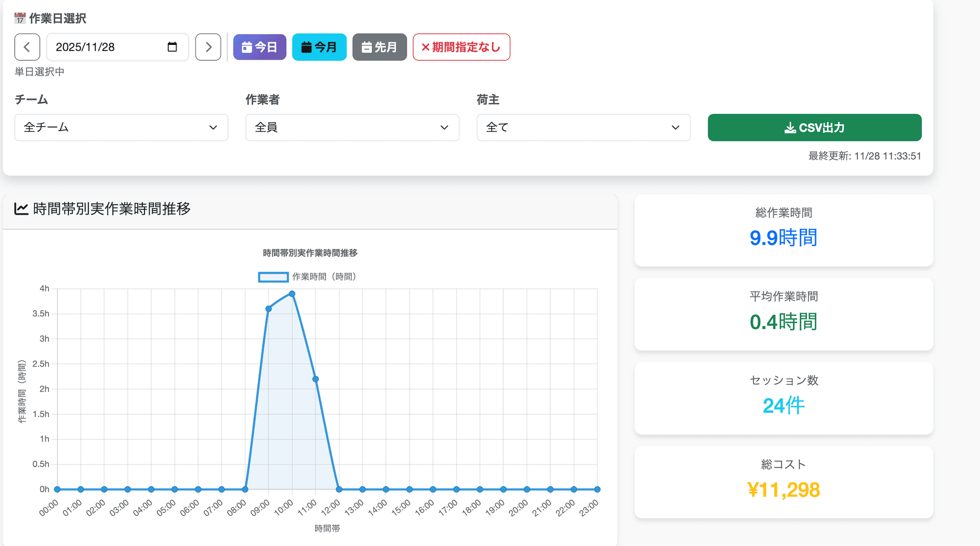Click the 11:00 data point on chart
This screenshot has width=980, height=546.
tap(315, 379)
